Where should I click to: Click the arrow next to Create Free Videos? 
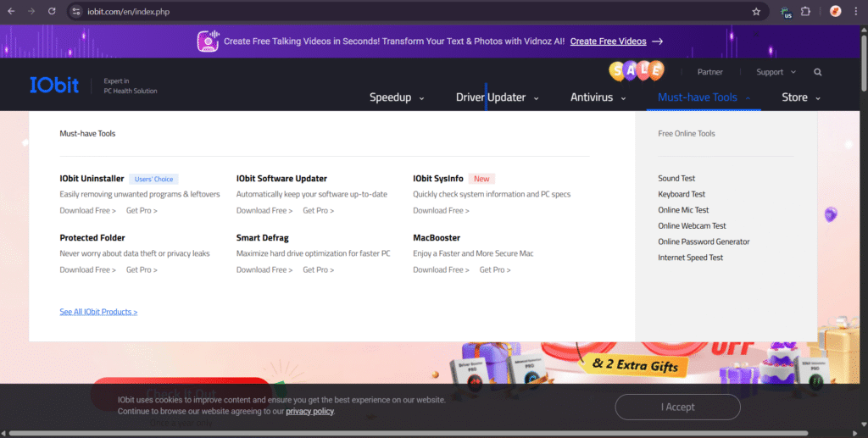click(657, 42)
